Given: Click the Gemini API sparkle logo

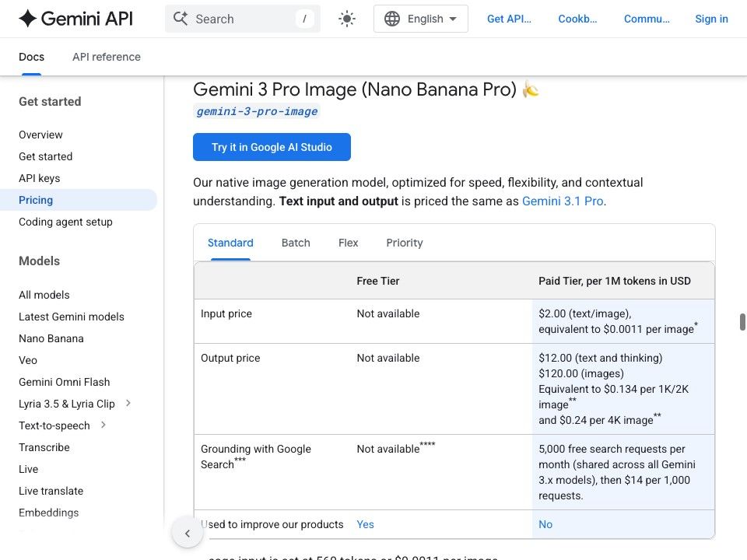Looking at the screenshot, I should [28, 19].
